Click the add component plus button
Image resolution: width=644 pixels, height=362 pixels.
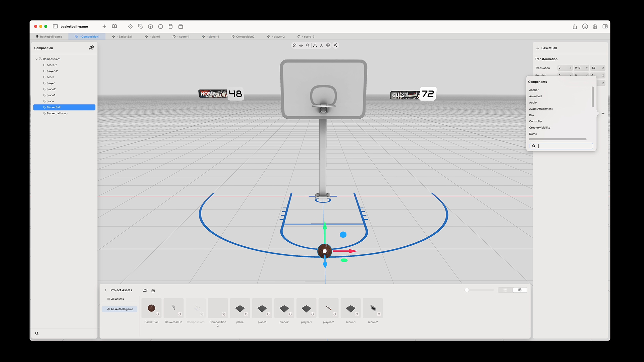pos(603,113)
